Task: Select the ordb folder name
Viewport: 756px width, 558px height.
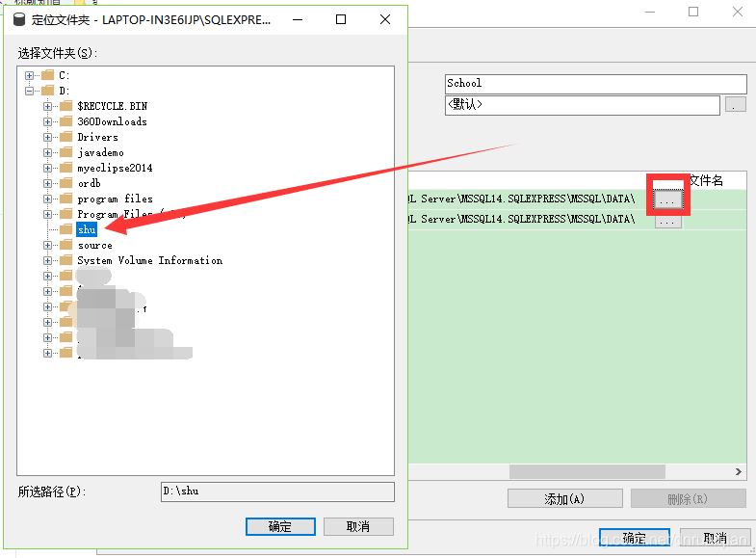Action: [90, 183]
